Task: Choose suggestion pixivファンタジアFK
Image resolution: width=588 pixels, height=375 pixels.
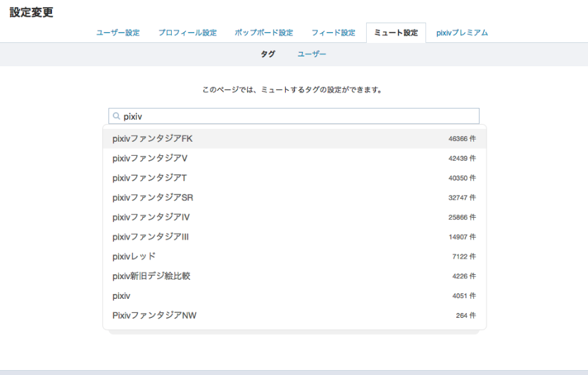Action: coord(294,139)
